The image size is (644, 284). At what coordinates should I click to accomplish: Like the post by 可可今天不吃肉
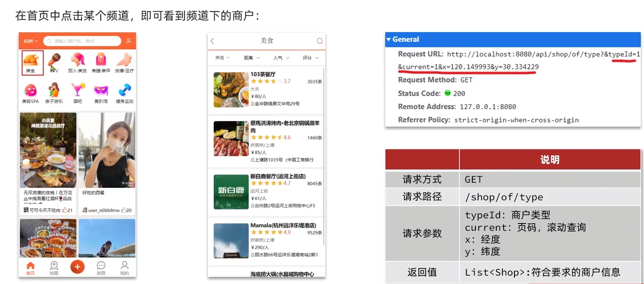click(x=65, y=210)
